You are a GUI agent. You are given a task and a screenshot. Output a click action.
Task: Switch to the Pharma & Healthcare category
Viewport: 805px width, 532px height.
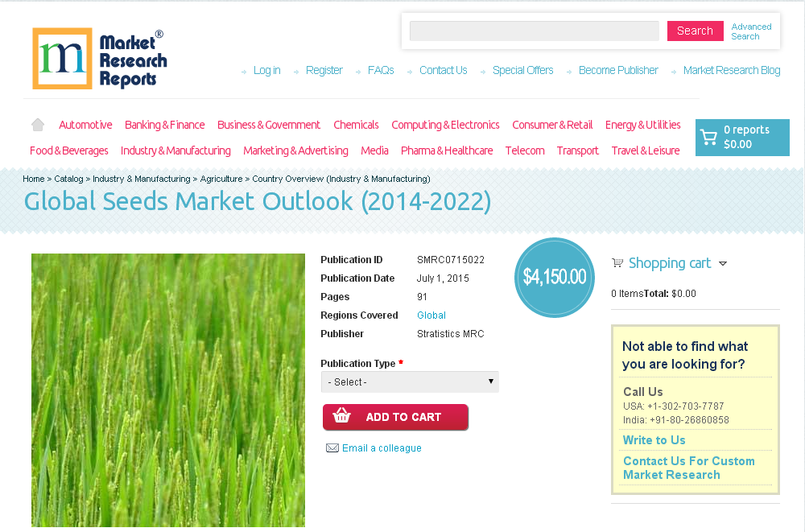447,151
